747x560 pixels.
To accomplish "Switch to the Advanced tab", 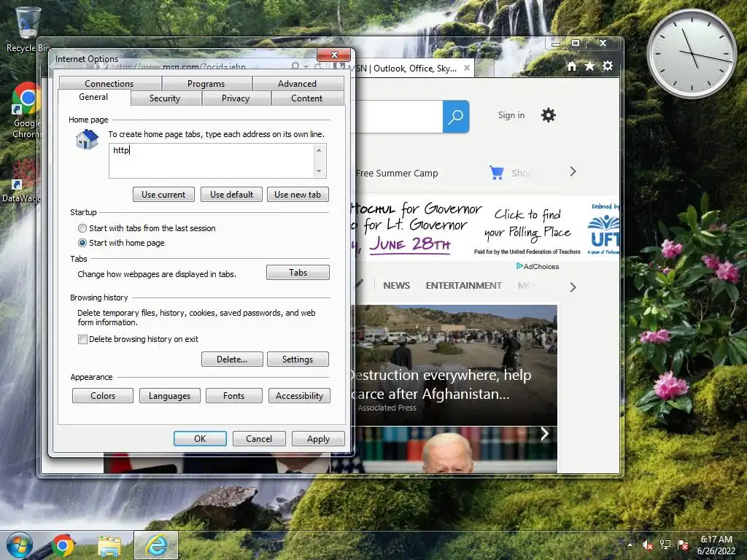I will coord(298,83).
